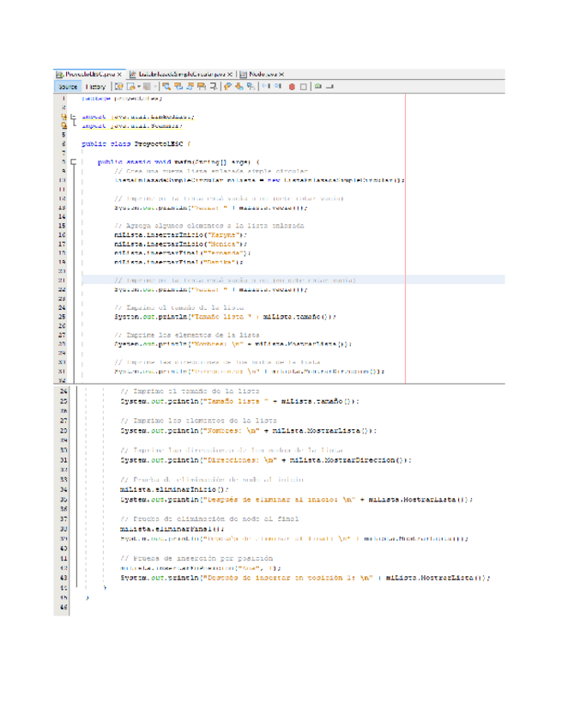Open the Nodo.java editor tab
Screen dimensions: 562x728
click(x=263, y=75)
